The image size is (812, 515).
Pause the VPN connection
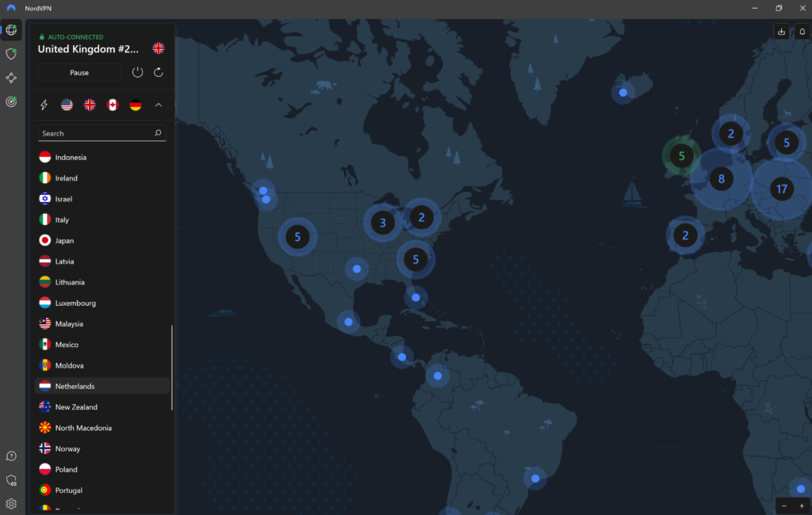click(x=79, y=72)
